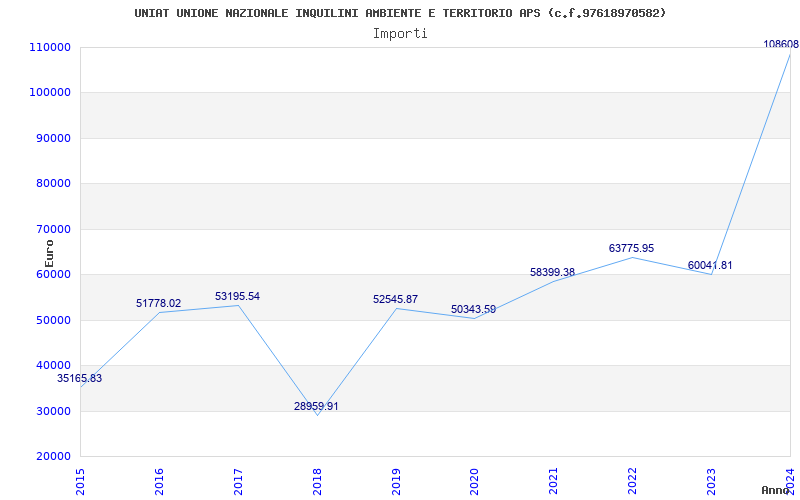Image resolution: width=800 pixels, height=500 pixels.
Task: Click the 2017 x-axis year label
Action: coord(238,482)
